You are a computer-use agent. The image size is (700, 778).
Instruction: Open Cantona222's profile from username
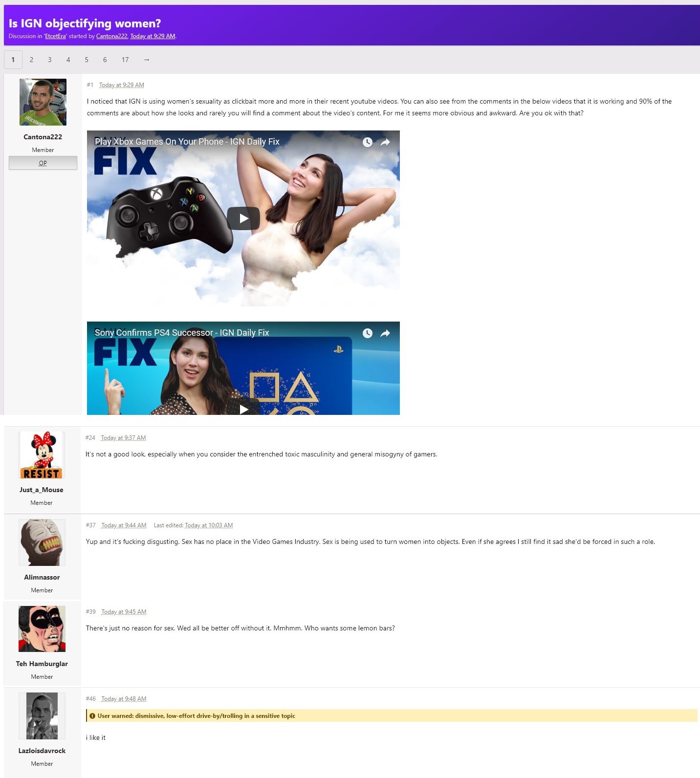tap(43, 137)
